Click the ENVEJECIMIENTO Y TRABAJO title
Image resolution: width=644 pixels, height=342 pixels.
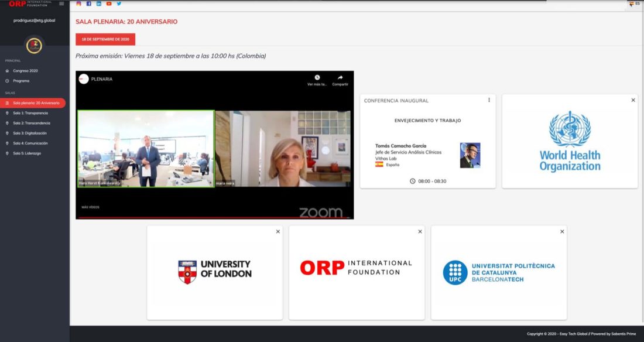click(427, 121)
